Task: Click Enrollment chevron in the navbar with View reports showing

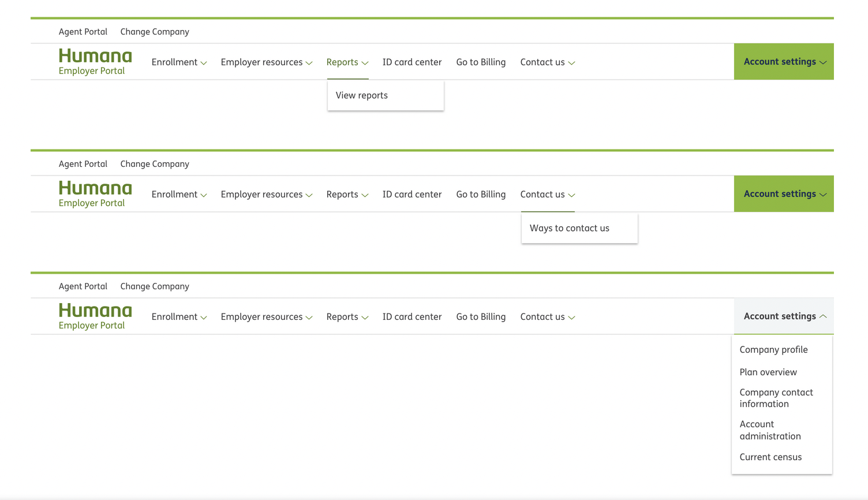Action: click(x=204, y=63)
